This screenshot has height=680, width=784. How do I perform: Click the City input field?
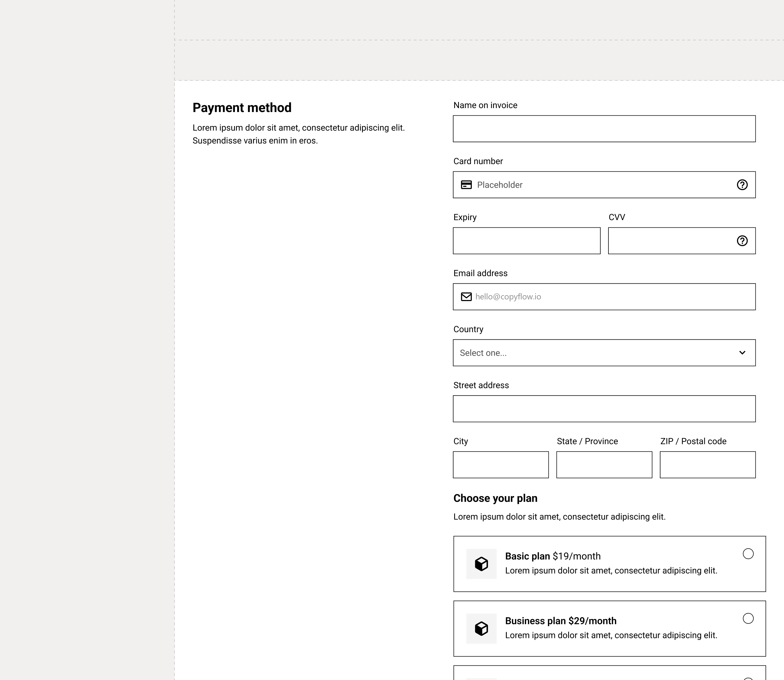point(501,464)
